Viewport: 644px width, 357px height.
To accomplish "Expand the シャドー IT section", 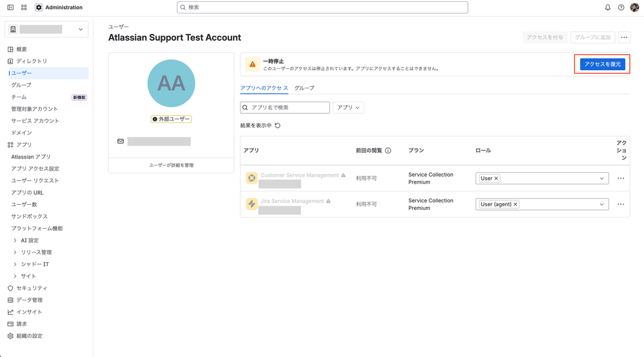I will tap(15, 264).
